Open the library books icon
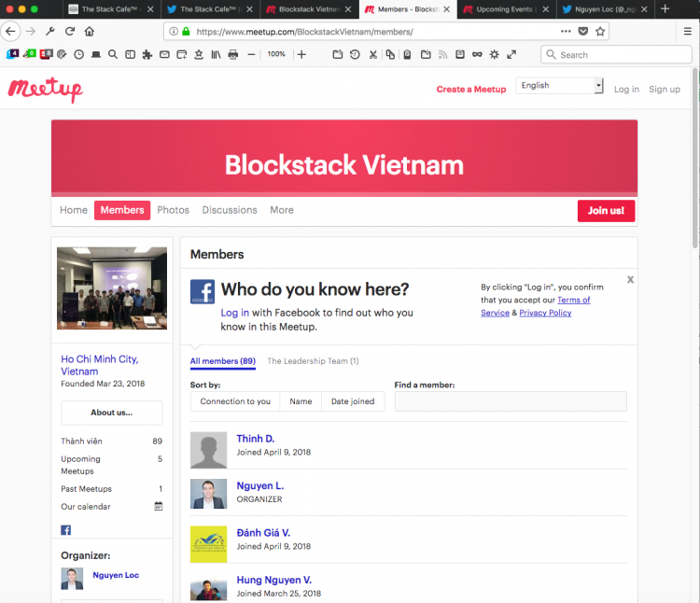Screen dimensions: 700x603 (x=217, y=54)
